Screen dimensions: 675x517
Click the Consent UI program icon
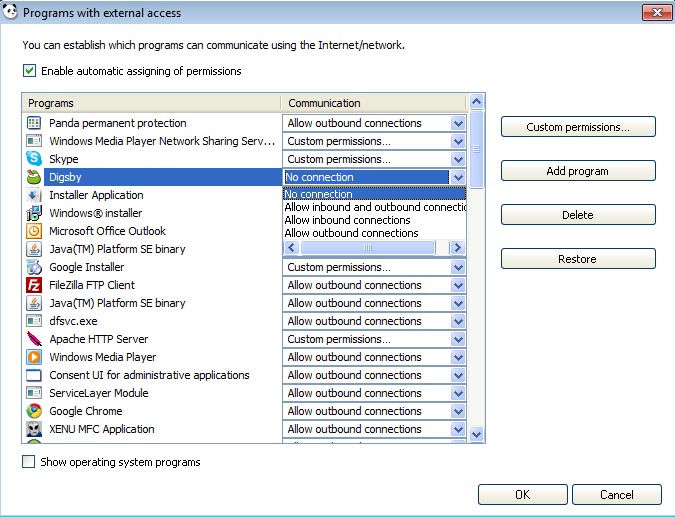point(34,375)
